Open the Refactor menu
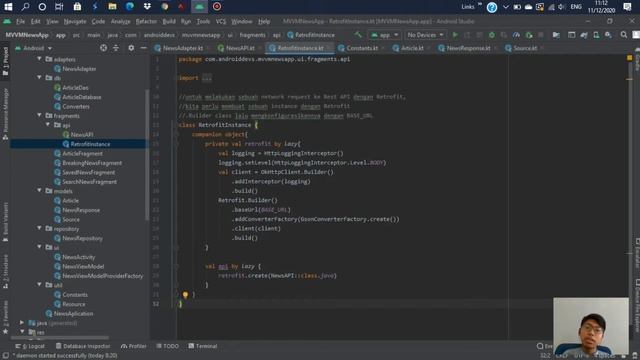Viewport: 640px width, 360px height. coord(146,21)
